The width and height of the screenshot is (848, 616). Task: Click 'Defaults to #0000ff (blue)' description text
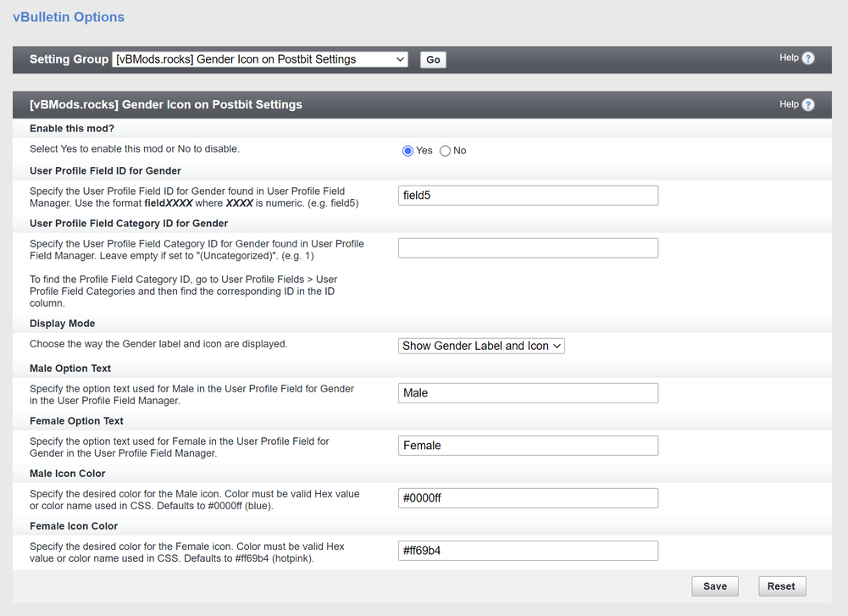(x=214, y=506)
